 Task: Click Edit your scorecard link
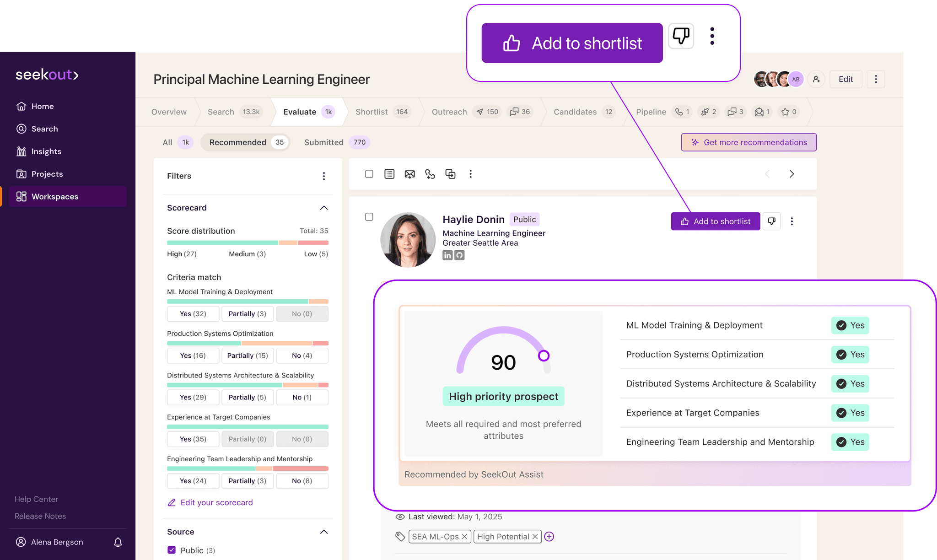point(216,502)
